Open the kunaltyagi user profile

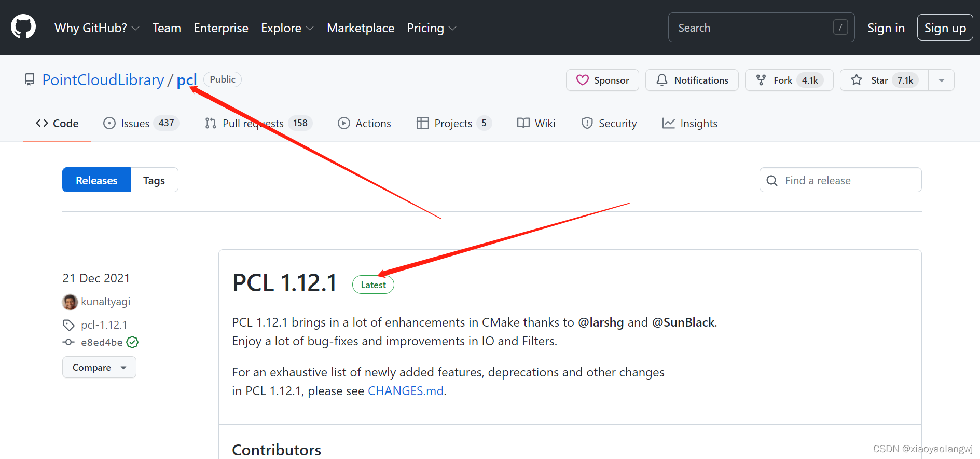pyautogui.click(x=105, y=302)
